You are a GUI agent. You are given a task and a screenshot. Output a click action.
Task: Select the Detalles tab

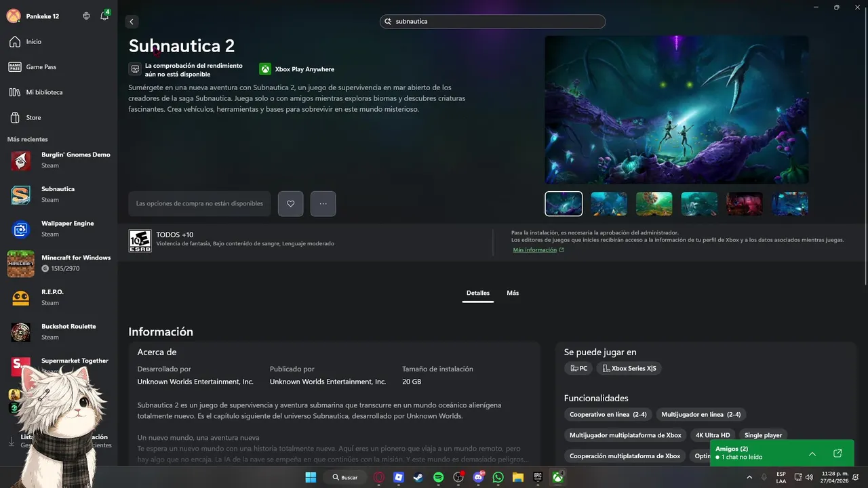(x=478, y=293)
